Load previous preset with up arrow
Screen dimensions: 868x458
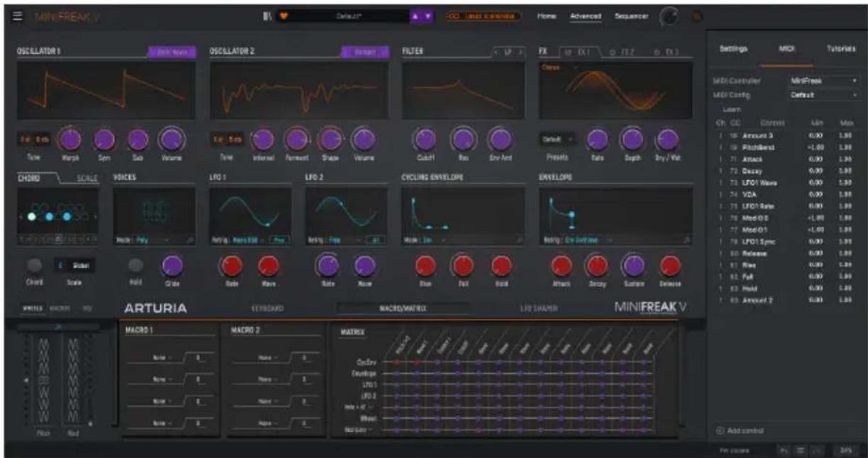(x=416, y=16)
